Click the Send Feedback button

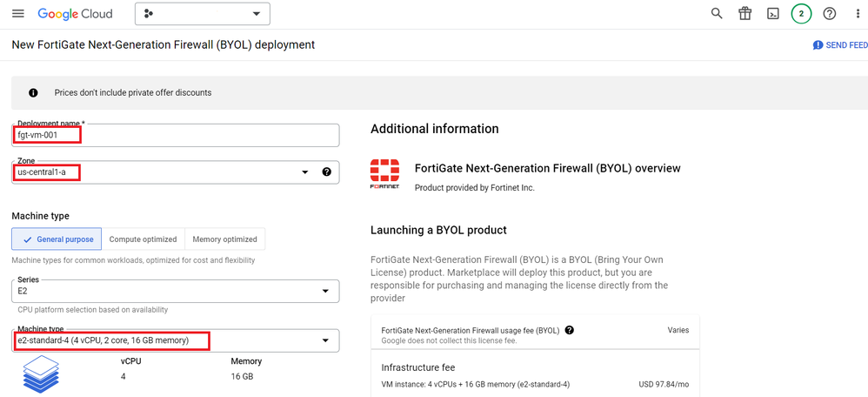click(840, 45)
